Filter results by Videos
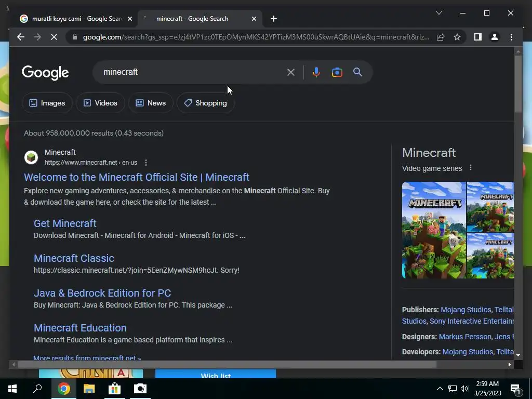The height and width of the screenshot is (399, 532). pos(100,103)
